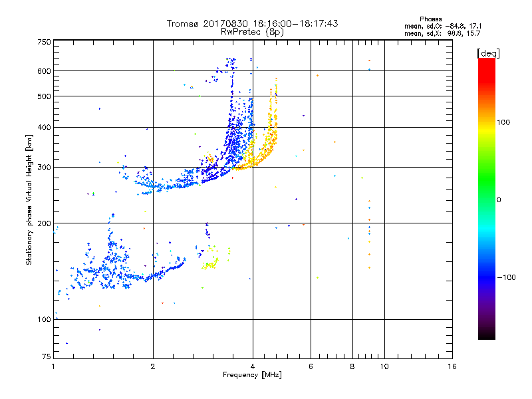
Task: Click the 'Frequency [MHz]' axis label
Action: [x=252, y=375]
